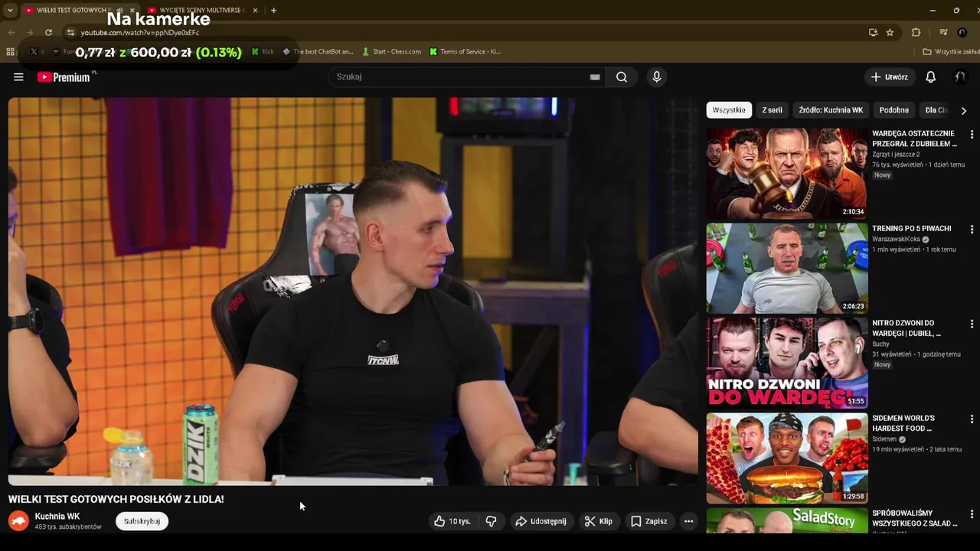Open Wardęga Ostatecznie Przegrał thumbnail
This screenshot has width=980, height=551.
tap(787, 174)
